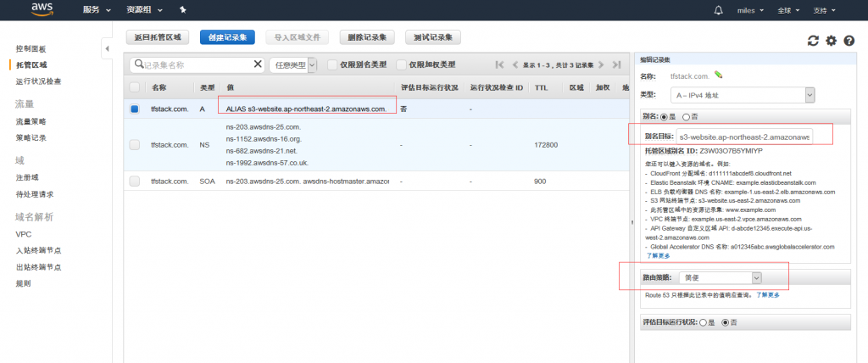Collapse the left navigation panel arrow
This screenshot has height=363, width=868.
107,49
